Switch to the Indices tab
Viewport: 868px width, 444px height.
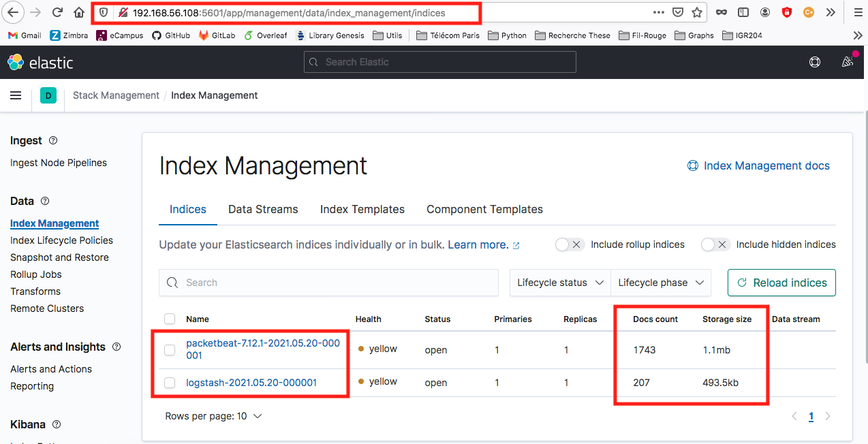point(188,210)
